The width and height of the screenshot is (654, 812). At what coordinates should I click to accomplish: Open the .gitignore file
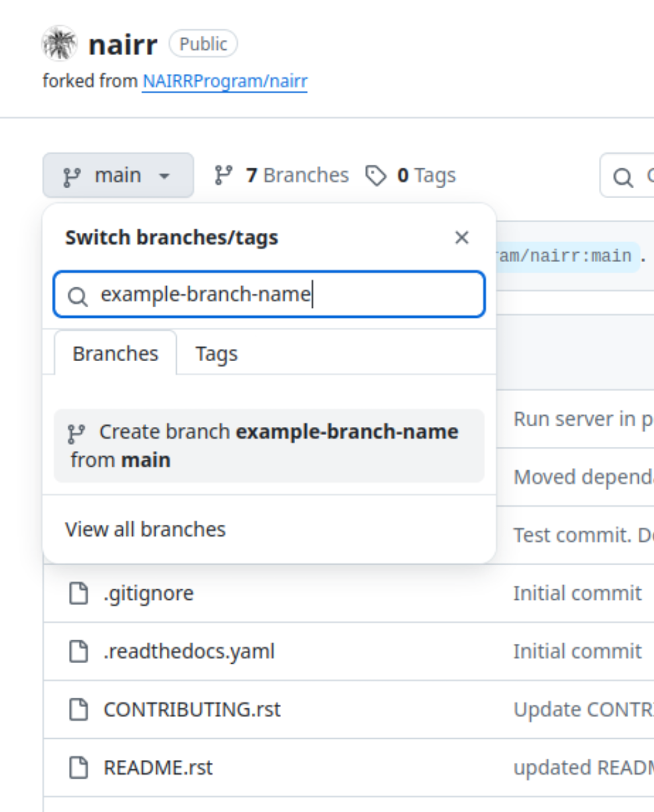pyautogui.click(x=149, y=593)
